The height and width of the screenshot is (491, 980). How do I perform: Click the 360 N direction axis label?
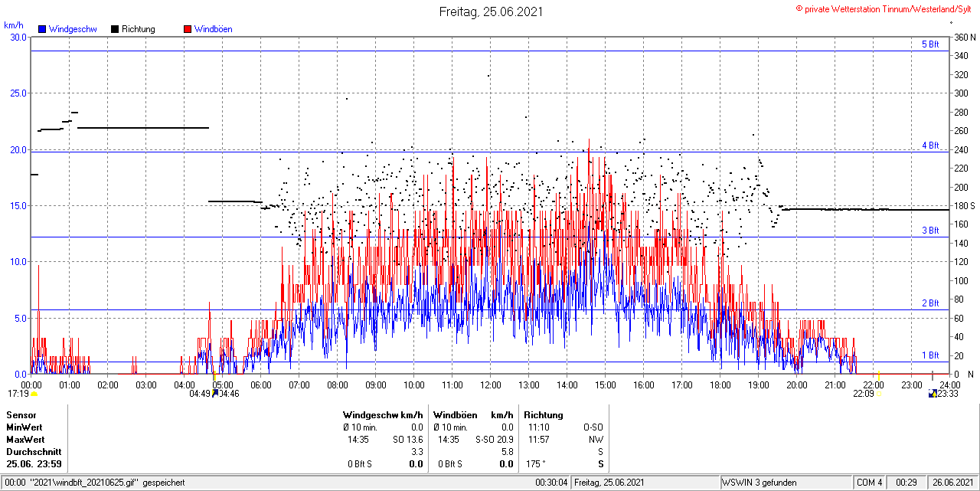965,37
